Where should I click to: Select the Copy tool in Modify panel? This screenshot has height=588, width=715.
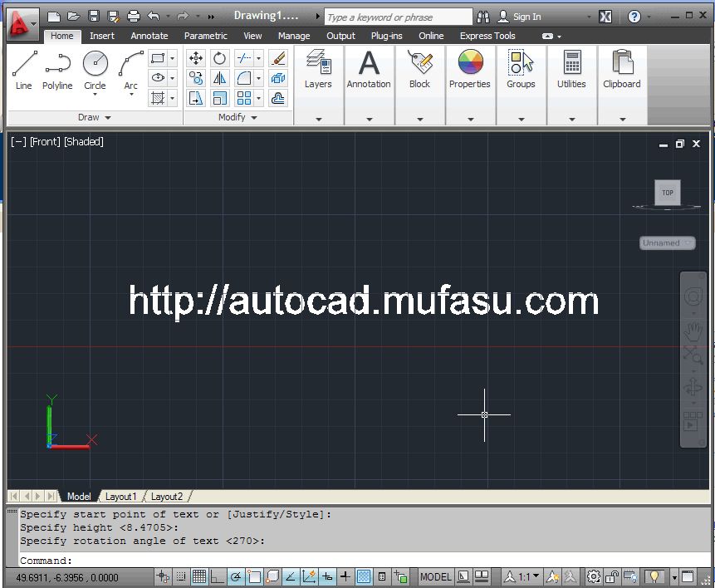pos(196,78)
